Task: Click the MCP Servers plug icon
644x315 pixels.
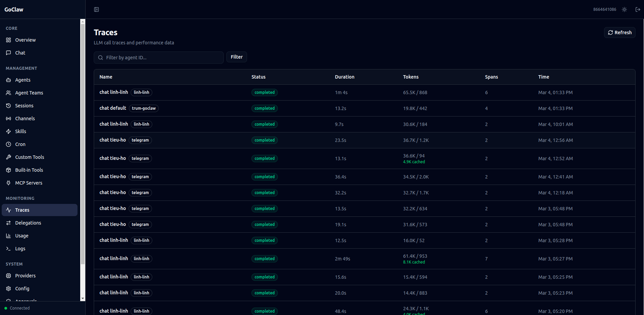Action: (8, 183)
